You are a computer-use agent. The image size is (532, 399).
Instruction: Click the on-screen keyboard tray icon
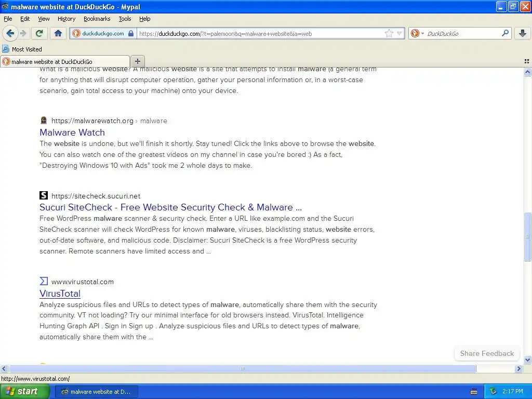(474, 392)
